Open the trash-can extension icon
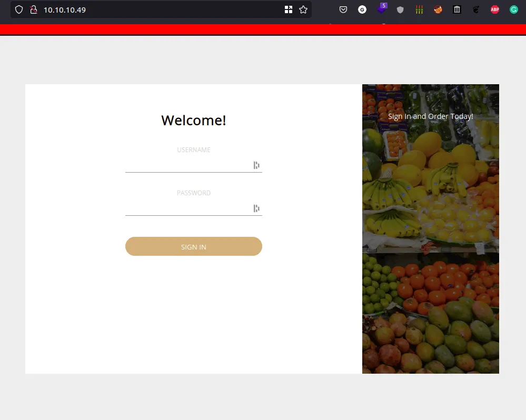Screen dimensions: 526x420 coord(456,9)
